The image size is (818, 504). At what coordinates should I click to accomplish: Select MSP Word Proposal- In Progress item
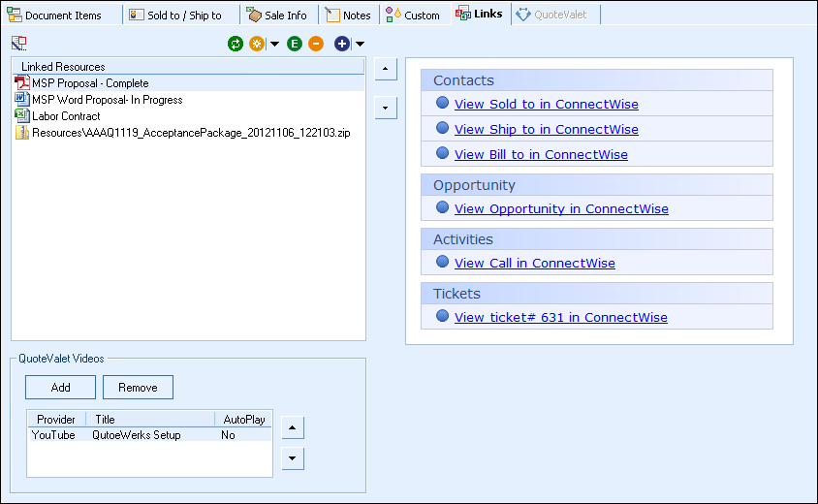click(189, 100)
